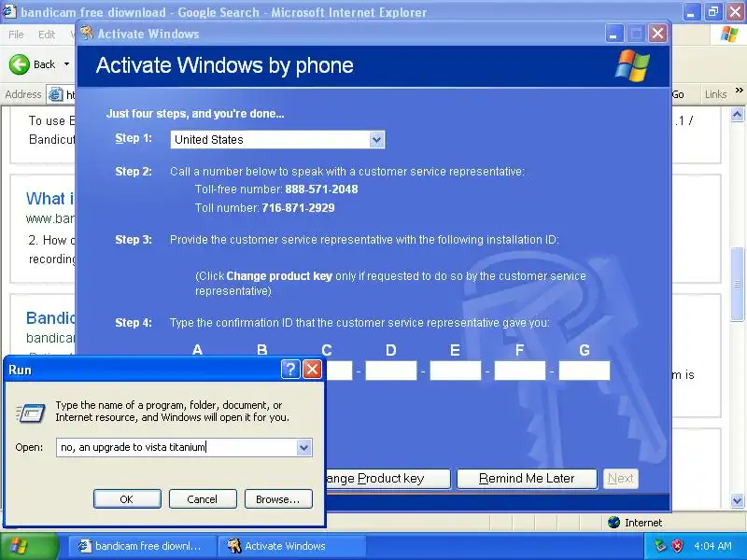
Task: Click the Internet zone globe in status bar
Action: coord(614,523)
